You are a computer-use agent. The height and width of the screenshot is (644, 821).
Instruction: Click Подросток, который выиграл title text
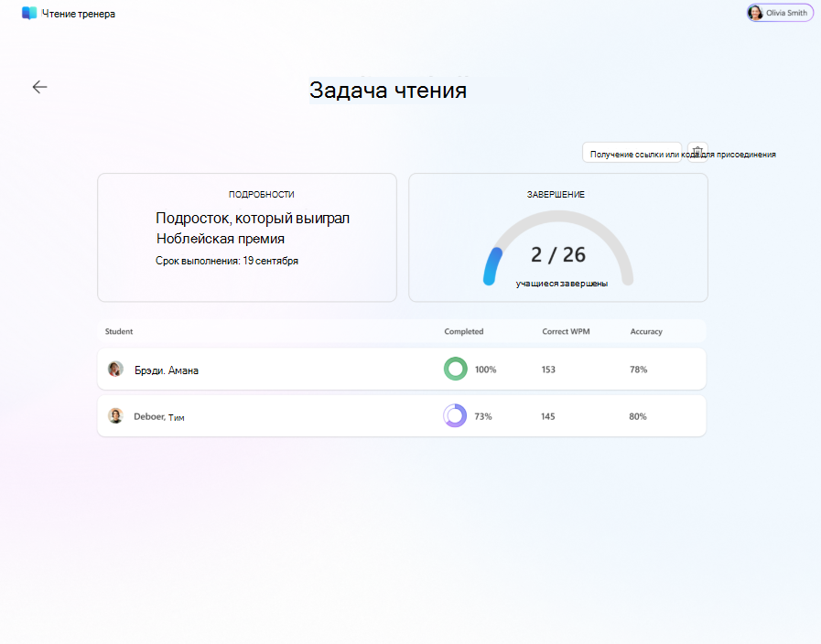253,218
